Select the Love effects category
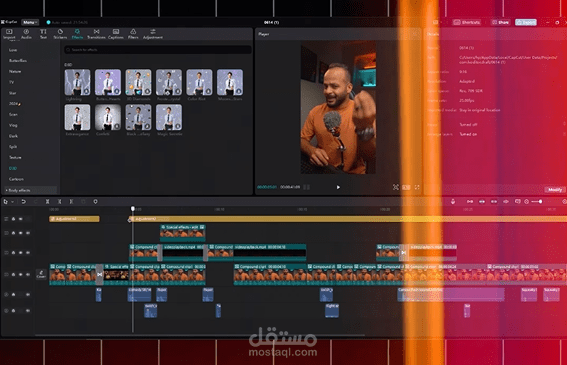This screenshot has height=365, width=567. pyautogui.click(x=13, y=50)
